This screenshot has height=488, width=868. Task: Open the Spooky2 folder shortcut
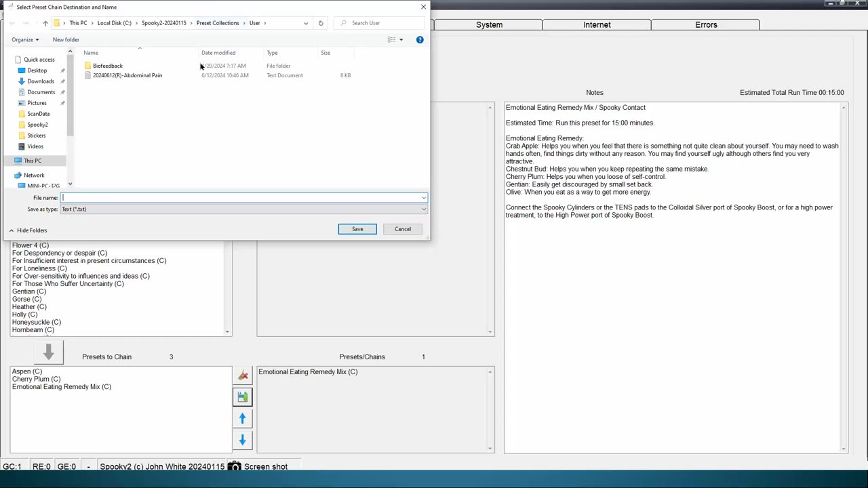[37, 125]
